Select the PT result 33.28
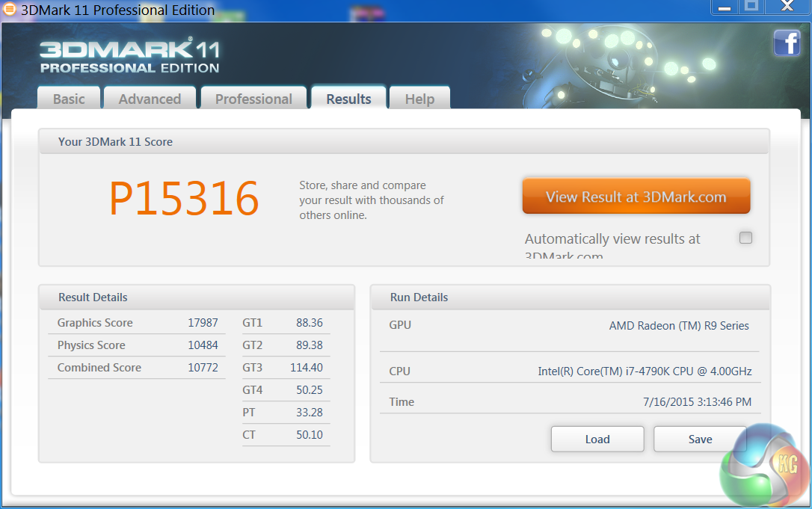Viewport: 812px width, 509px height. coord(309,412)
